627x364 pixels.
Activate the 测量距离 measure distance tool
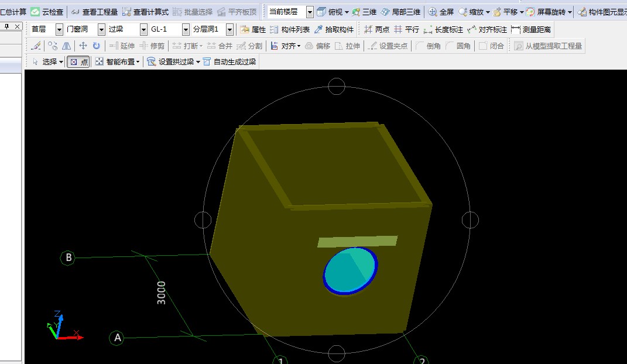[x=531, y=30]
